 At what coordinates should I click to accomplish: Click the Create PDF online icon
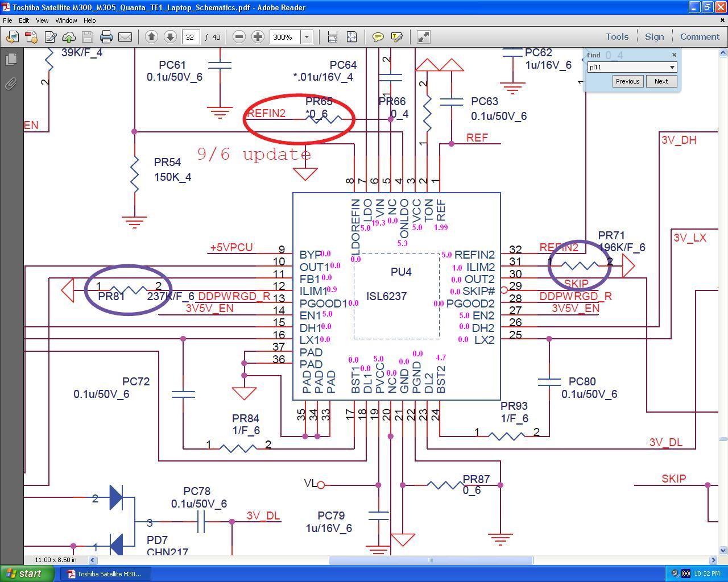click(31, 37)
